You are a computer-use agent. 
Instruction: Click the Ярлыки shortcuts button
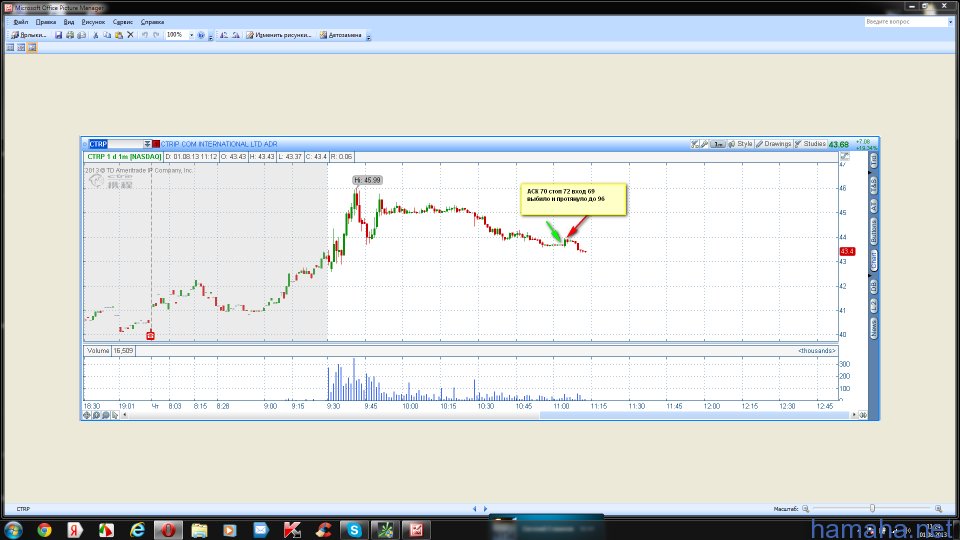click(29, 36)
